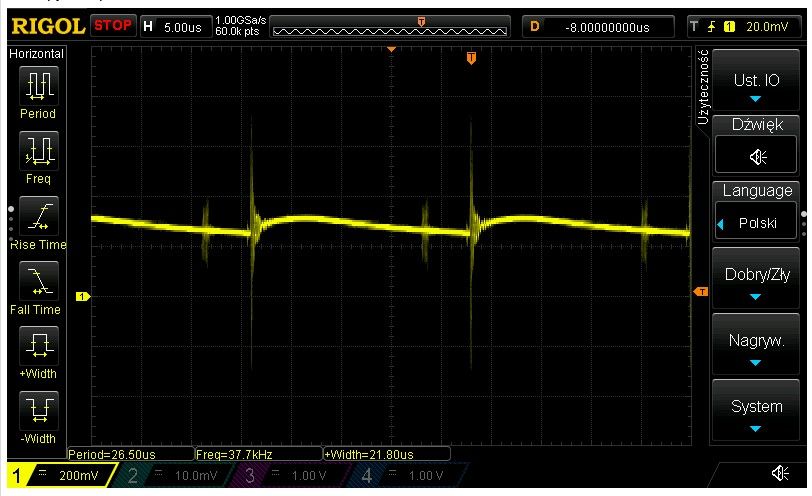Select the -Width measurement icon
Screen dimensions: 812x496
pos(39,411)
